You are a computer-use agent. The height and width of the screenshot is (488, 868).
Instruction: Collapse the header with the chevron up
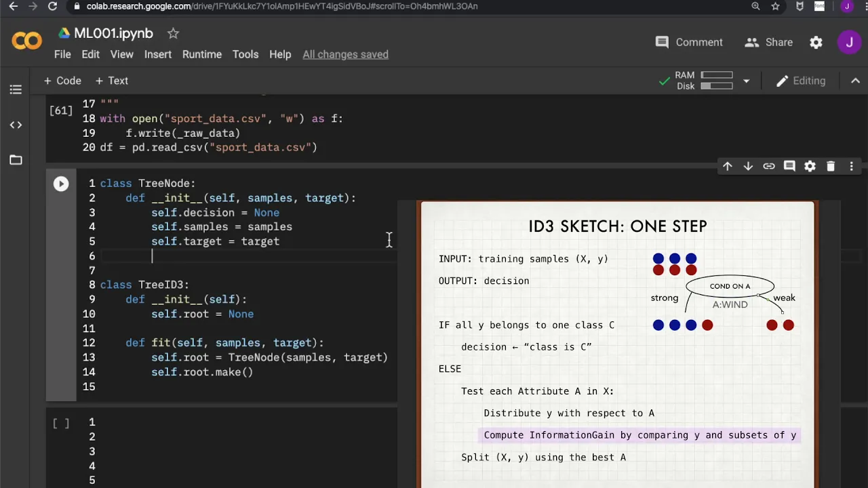coord(855,81)
